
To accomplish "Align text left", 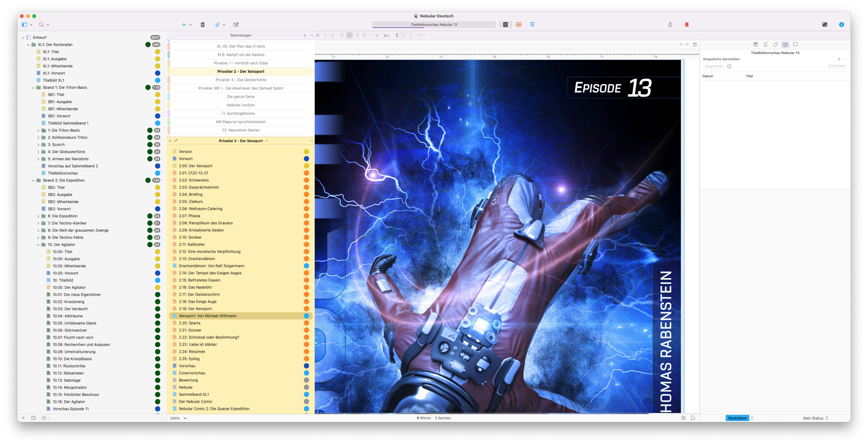I will (342, 35).
